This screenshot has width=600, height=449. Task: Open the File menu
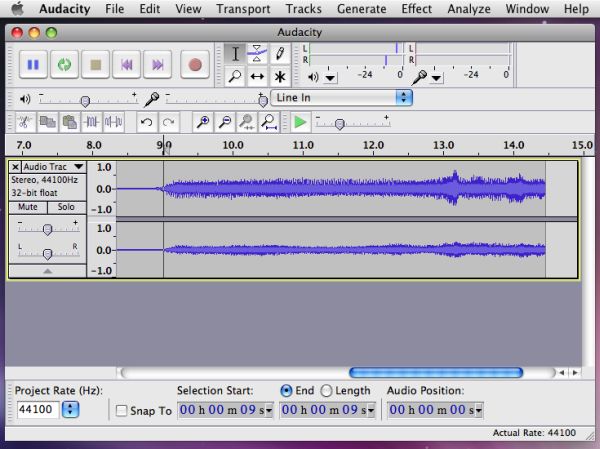(114, 9)
